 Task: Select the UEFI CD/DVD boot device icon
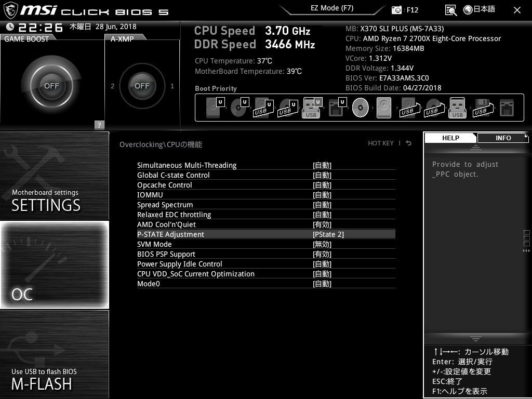(x=240, y=108)
